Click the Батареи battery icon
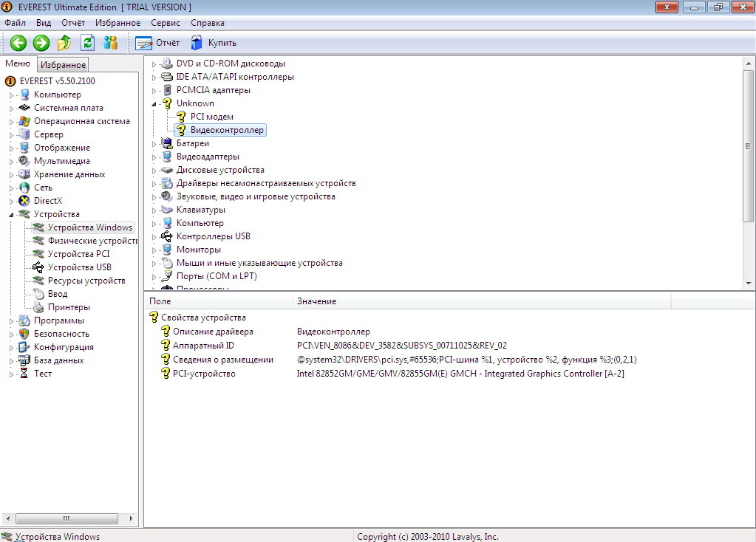Image resolution: width=756 pixels, height=542 pixels. (x=167, y=143)
